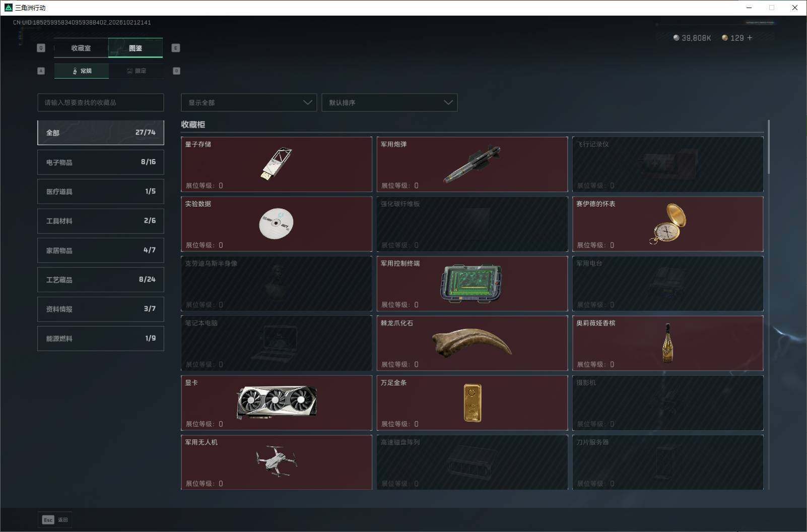
Task: Switch to the 图鉴 tab
Action: tap(136, 48)
